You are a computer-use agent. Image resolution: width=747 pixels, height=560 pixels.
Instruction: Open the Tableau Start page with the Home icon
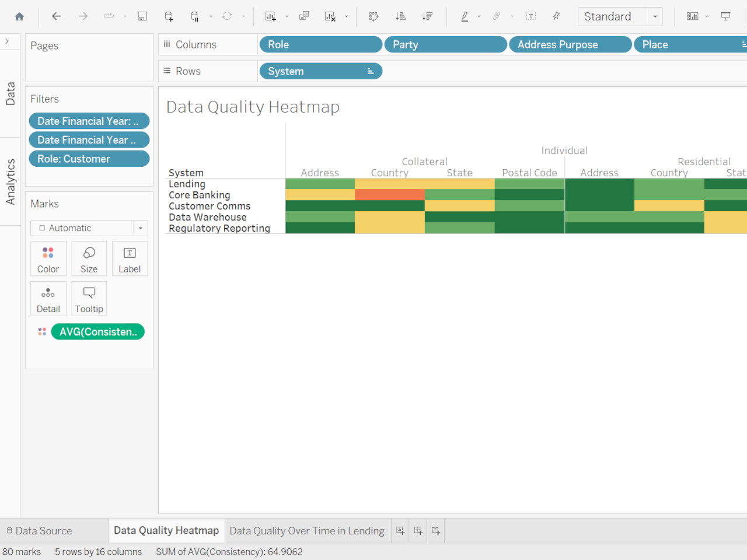[x=20, y=16]
